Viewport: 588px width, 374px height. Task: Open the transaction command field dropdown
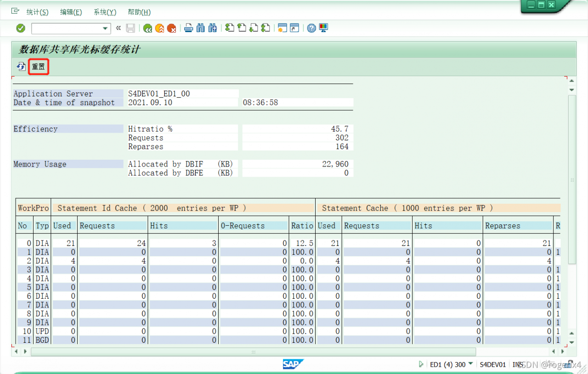pyautogui.click(x=105, y=28)
